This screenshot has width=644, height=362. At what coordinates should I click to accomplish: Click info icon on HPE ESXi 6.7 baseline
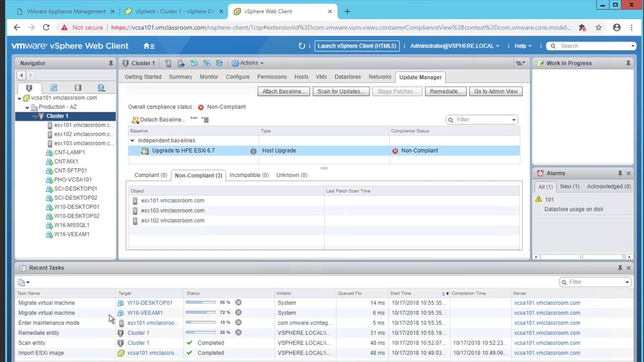(253, 151)
